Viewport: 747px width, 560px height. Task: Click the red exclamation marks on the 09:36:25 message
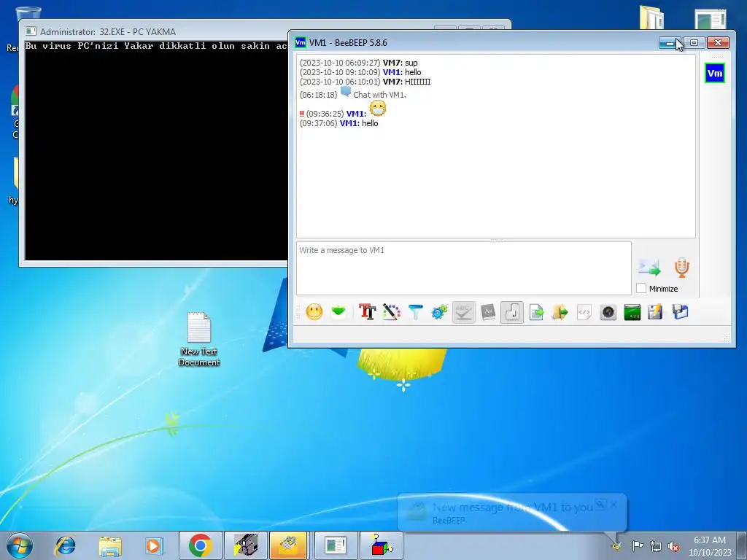click(x=301, y=114)
